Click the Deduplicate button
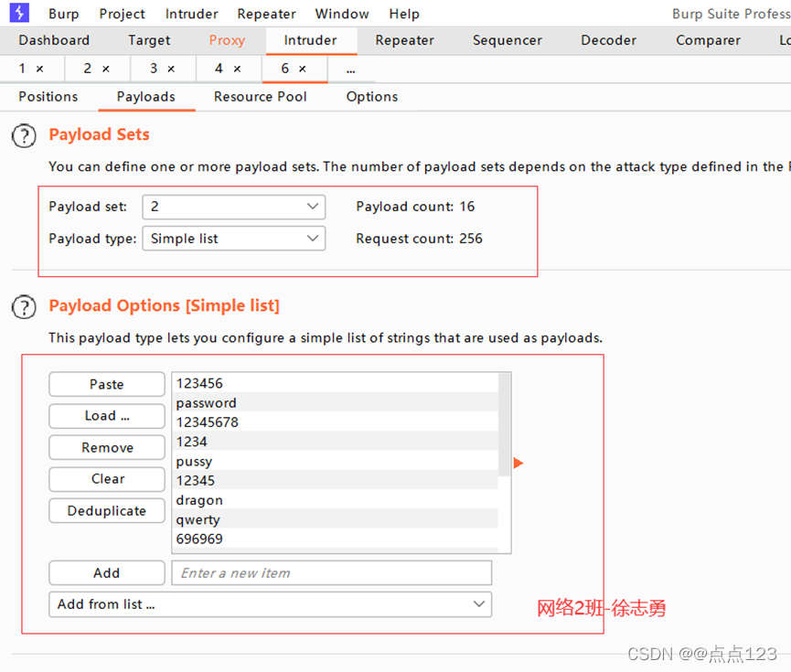791x672 pixels. pos(107,511)
